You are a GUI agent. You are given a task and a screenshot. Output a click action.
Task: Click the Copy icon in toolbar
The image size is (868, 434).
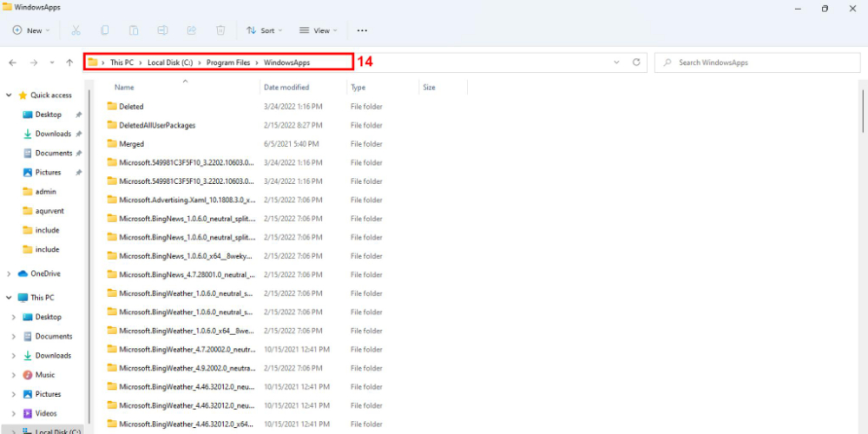tap(105, 30)
